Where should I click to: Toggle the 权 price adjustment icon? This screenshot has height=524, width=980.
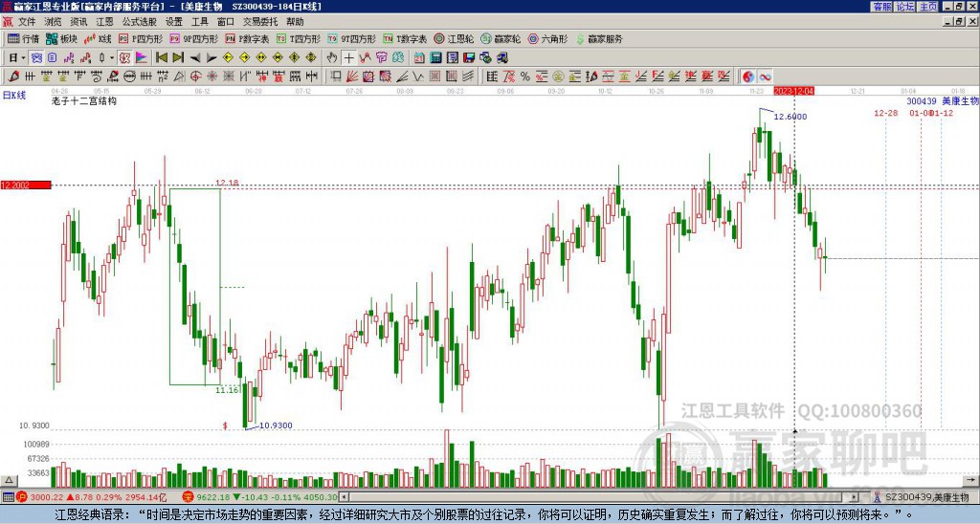point(124,58)
